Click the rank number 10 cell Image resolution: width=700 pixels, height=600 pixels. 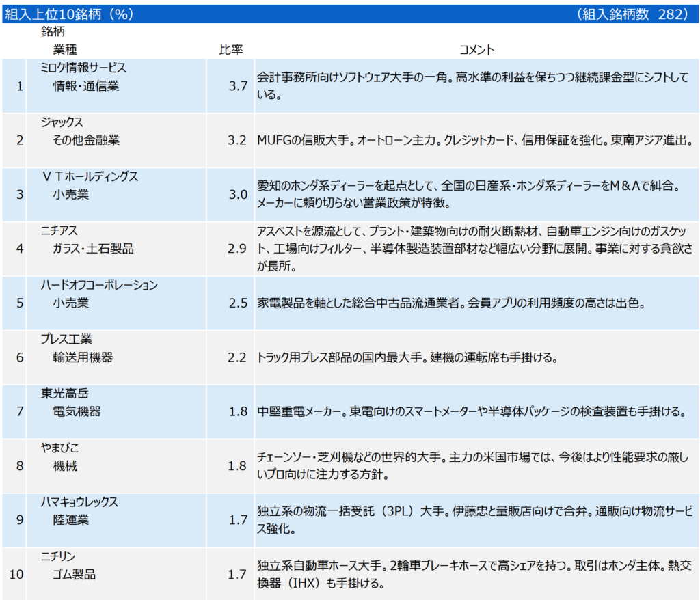click(16, 575)
